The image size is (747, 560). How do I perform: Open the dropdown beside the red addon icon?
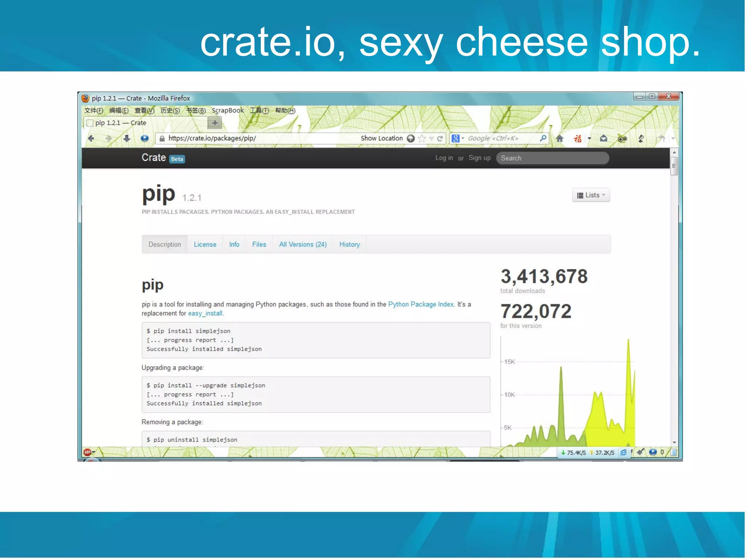pyautogui.click(x=589, y=138)
